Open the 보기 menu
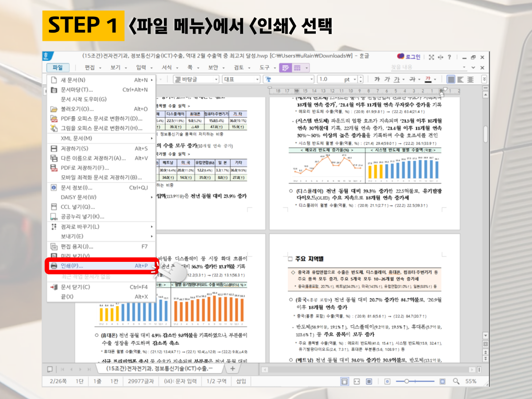Image resolution: width=532 pixels, height=399 pixels. [x=118, y=68]
